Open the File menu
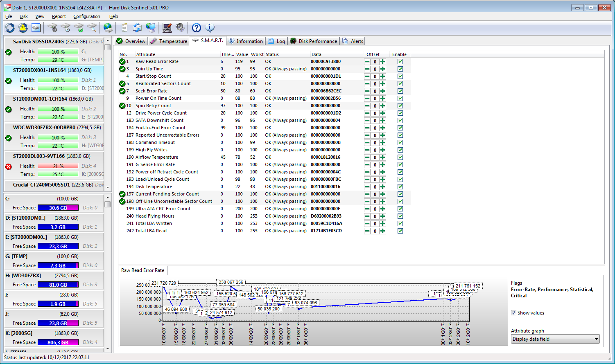615x364 pixels. pyautogui.click(x=9, y=16)
